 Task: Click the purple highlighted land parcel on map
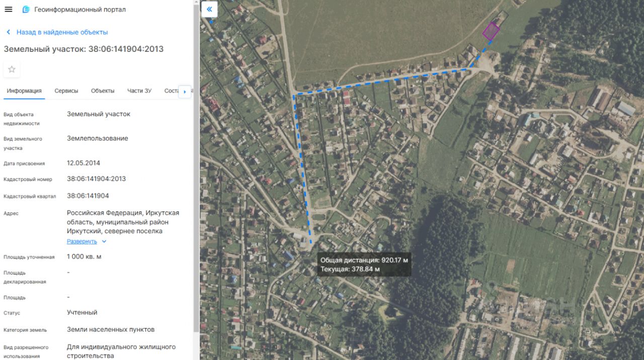[x=491, y=31]
